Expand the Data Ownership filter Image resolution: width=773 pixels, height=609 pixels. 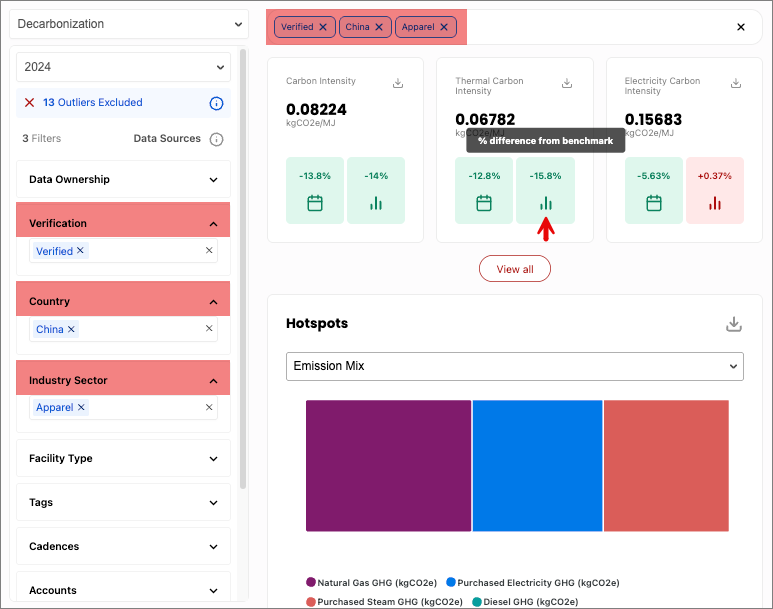click(x=123, y=179)
